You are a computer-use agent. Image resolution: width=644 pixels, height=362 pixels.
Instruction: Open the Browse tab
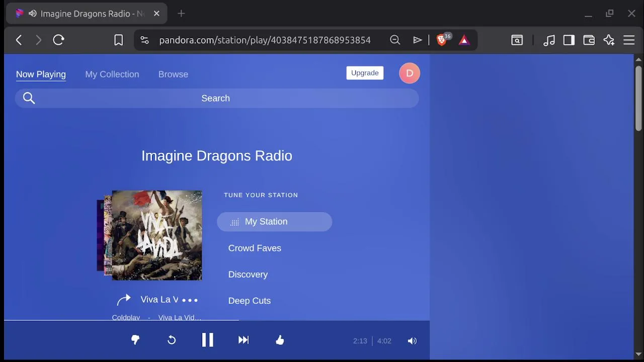[173, 74]
